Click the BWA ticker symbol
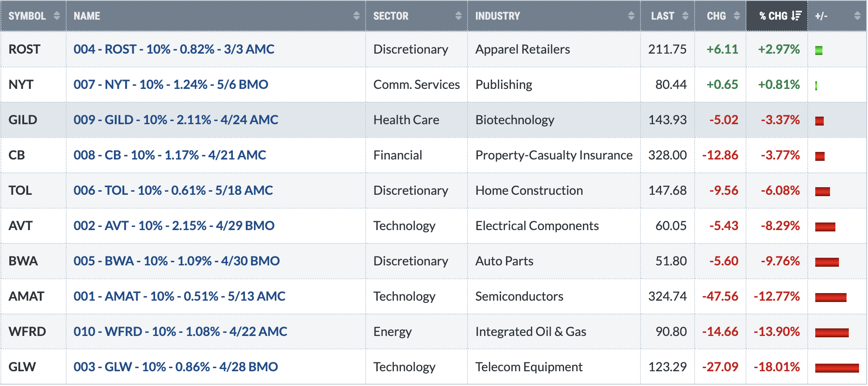This screenshot has width=868, height=386. [x=23, y=261]
